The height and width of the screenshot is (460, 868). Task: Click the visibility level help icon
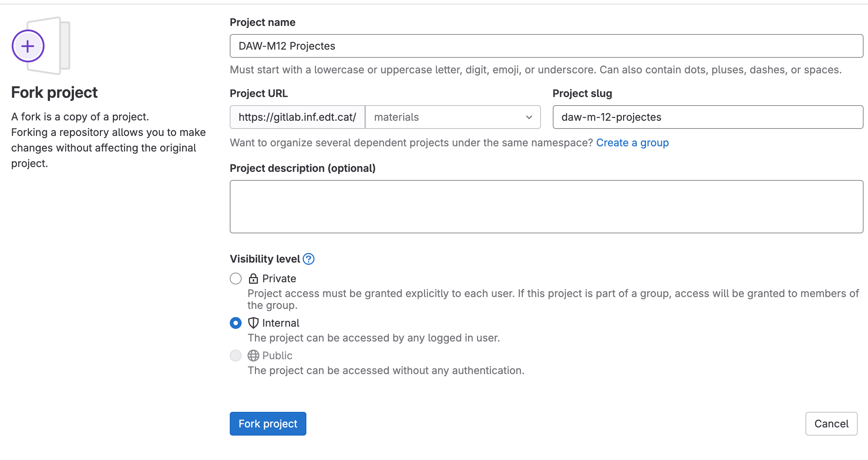[x=308, y=259]
